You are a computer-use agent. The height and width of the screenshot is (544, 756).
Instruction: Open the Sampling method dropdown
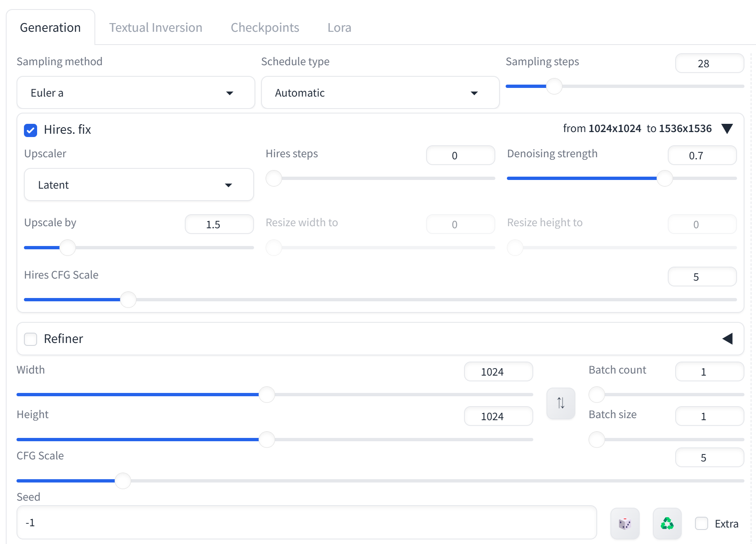tap(136, 93)
